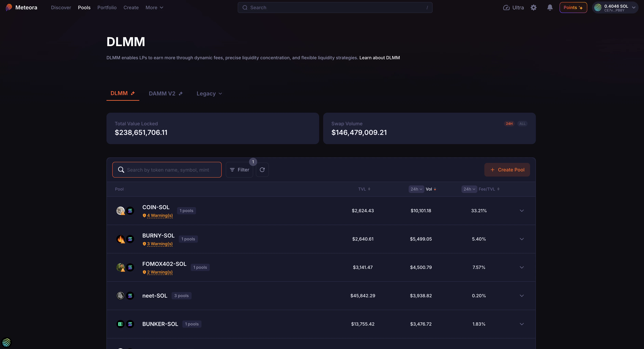Expand the BURNY-SOL pool row
The image size is (644, 349).
coord(522,239)
